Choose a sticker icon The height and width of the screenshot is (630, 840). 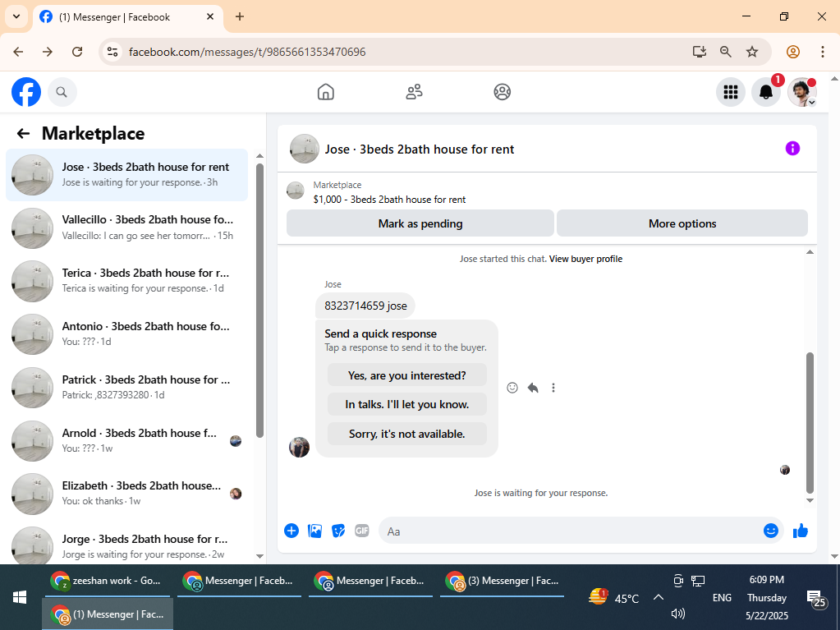click(x=338, y=531)
